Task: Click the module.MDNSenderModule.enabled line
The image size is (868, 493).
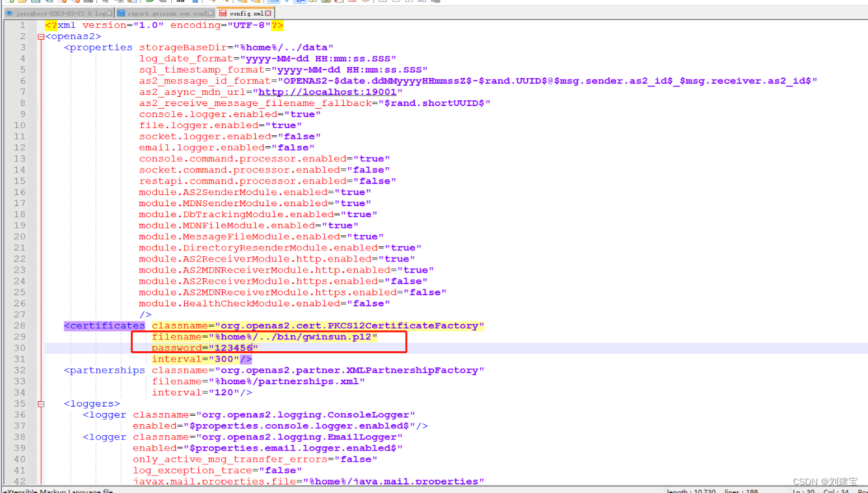Action: 255,203
